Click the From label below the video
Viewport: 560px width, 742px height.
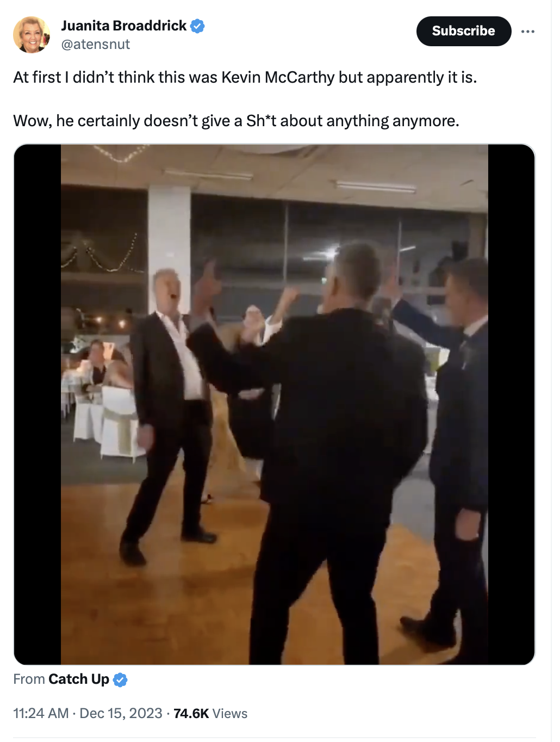pos(29,679)
